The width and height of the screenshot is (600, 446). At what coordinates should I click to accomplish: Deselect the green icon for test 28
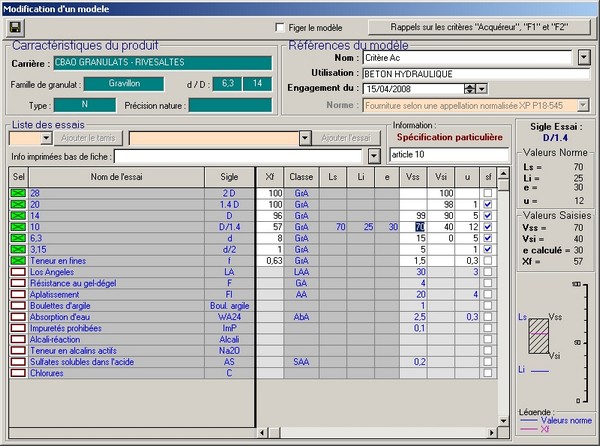pyautogui.click(x=18, y=192)
